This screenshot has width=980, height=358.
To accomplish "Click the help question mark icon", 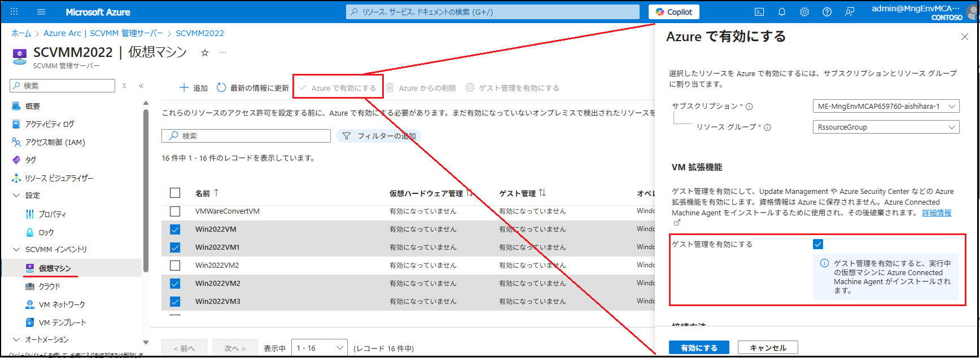I will (x=827, y=12).
